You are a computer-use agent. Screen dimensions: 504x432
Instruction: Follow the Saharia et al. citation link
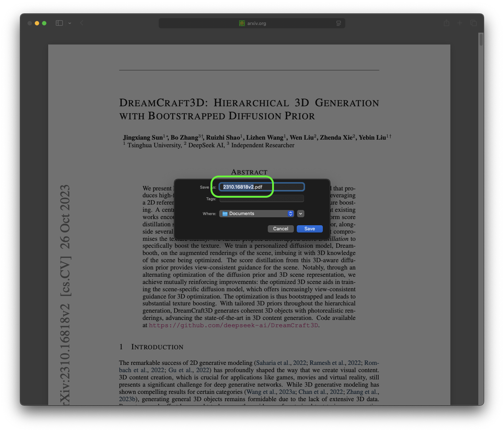tap(273, 363)
